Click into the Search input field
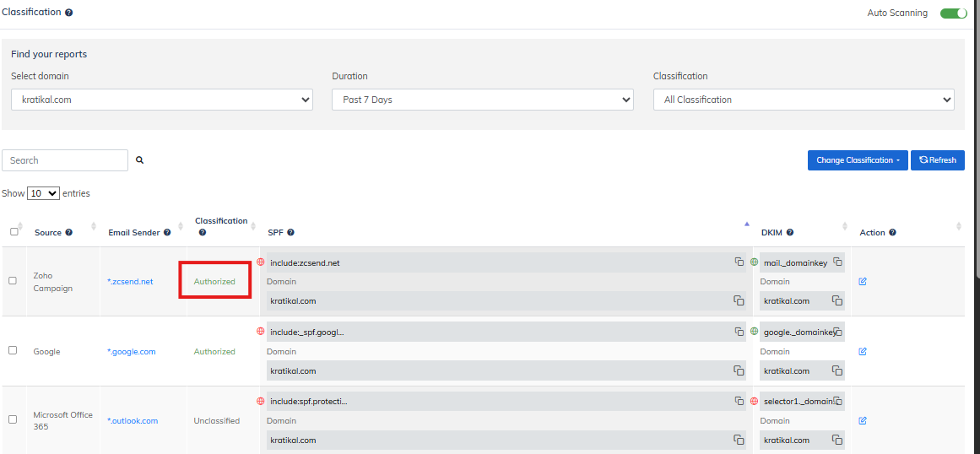The height and width of the screenshot is (454, 980). pyautogui.click(x=65, y=160)
